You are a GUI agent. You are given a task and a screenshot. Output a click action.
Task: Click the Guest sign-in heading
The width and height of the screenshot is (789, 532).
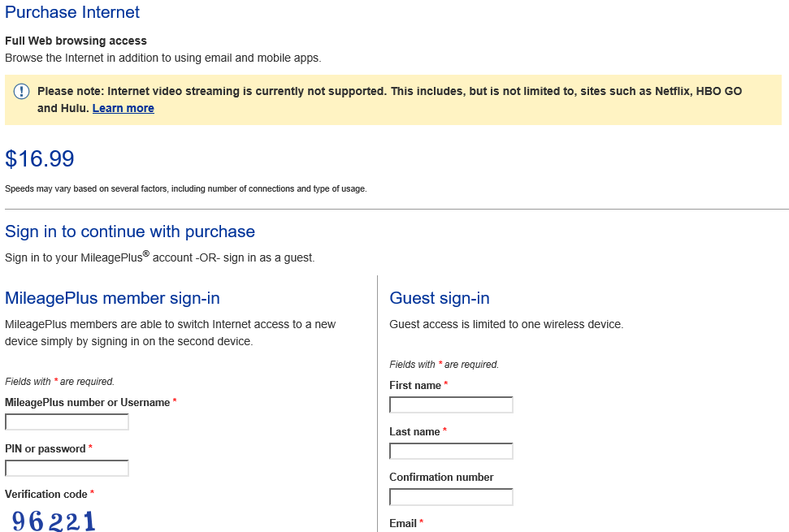click(x=440, y=298)
